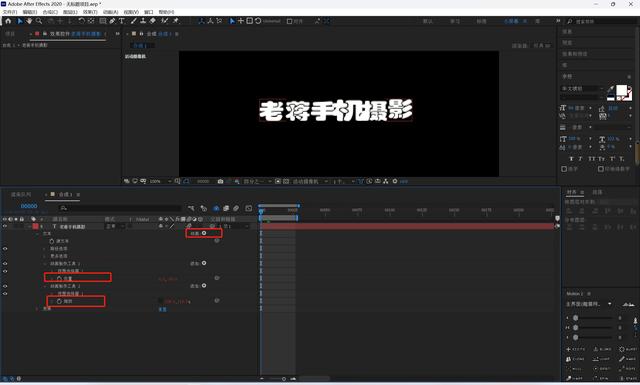The width and height of the screenshot is (640, 385).
Task: Click Superscript button in Character panel
Action: point(612,158)
